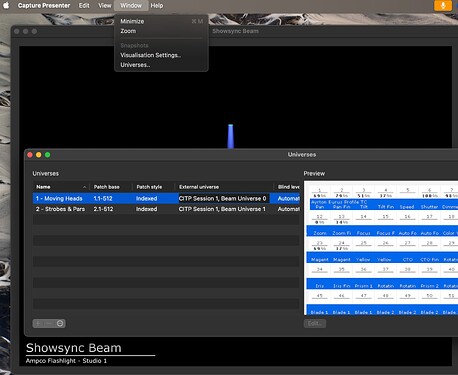Screen dimensions: 458x375
Task: Click the orange microphone icon in menu bar
Action: [x=443, y=5]
